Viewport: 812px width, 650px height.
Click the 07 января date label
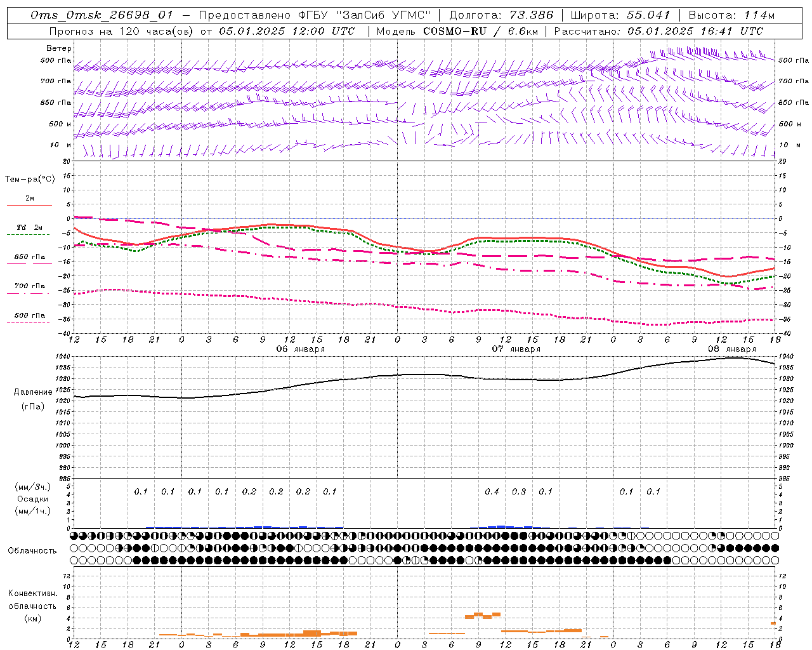tap(516, 349)
